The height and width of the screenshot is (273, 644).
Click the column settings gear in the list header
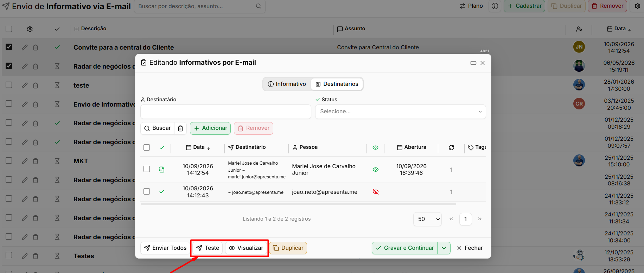point(30,29)
